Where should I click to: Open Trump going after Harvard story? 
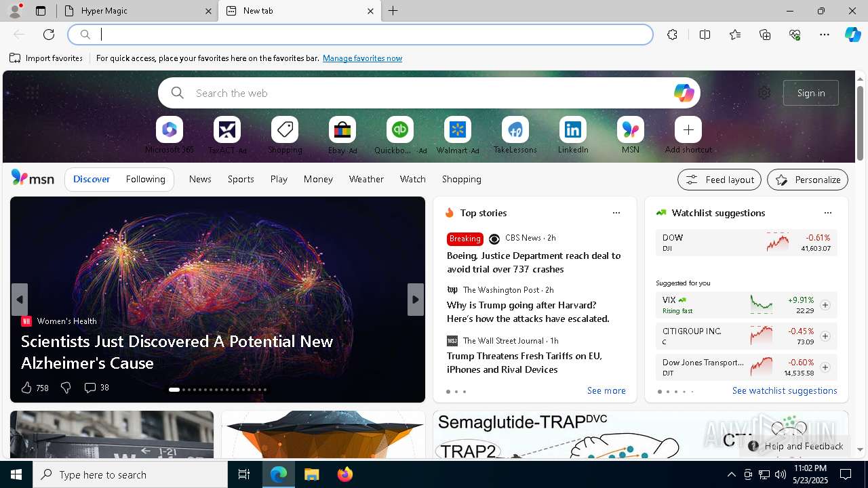(528, 312)
